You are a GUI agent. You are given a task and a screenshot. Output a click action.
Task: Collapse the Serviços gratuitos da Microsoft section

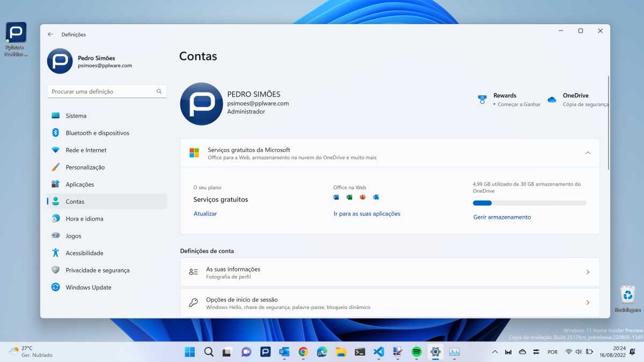click(x=588, y=153)
